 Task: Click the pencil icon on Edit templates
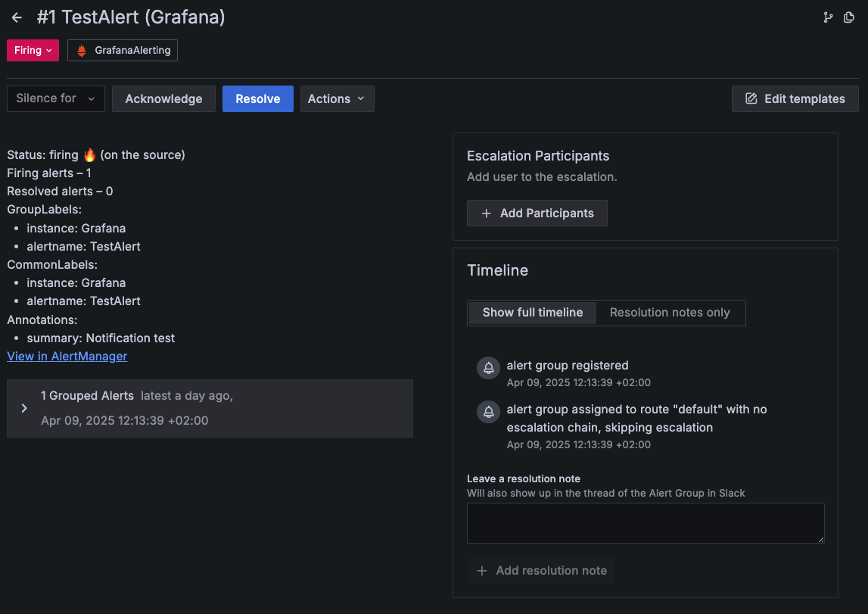[x=750, y=98]
